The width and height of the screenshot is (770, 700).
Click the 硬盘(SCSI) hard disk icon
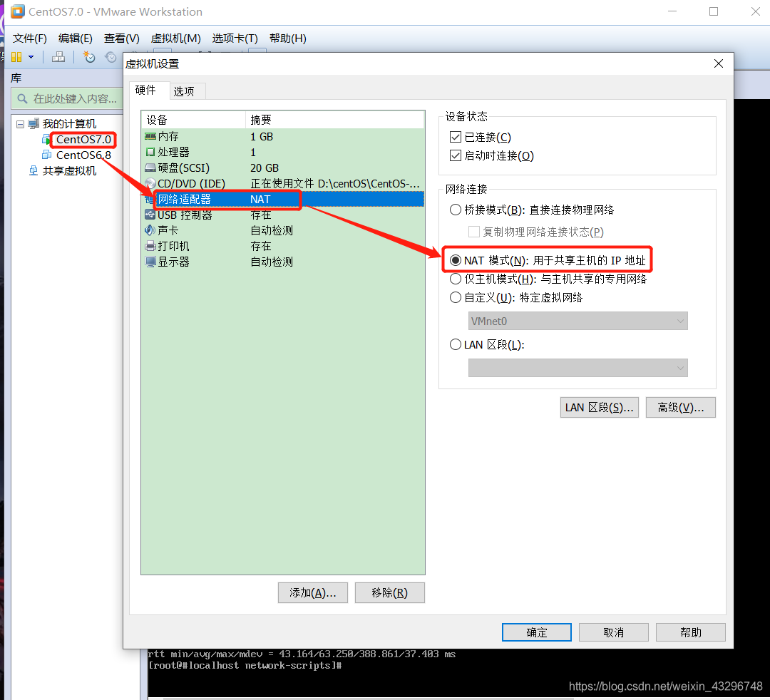click(150, 168)
